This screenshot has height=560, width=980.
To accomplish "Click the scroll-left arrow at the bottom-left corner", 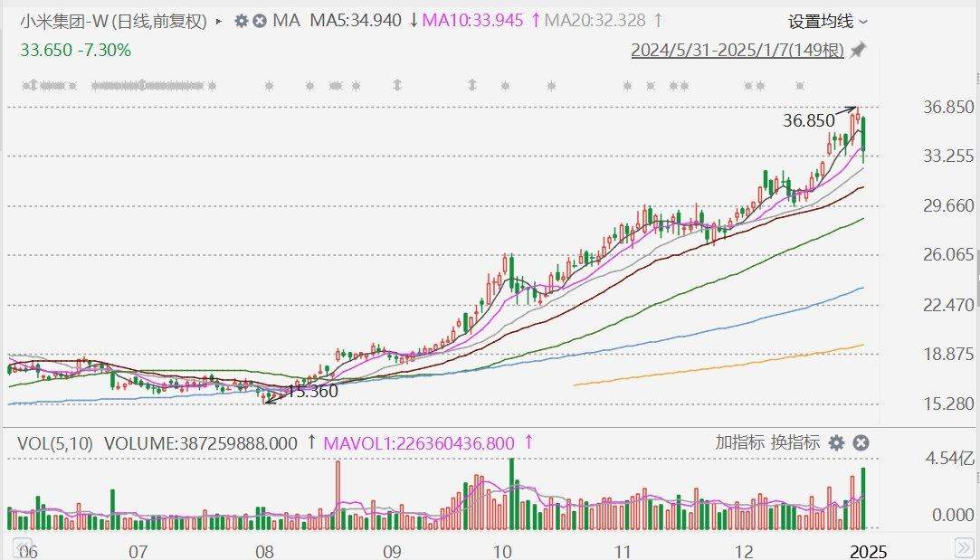I will 20,546.
